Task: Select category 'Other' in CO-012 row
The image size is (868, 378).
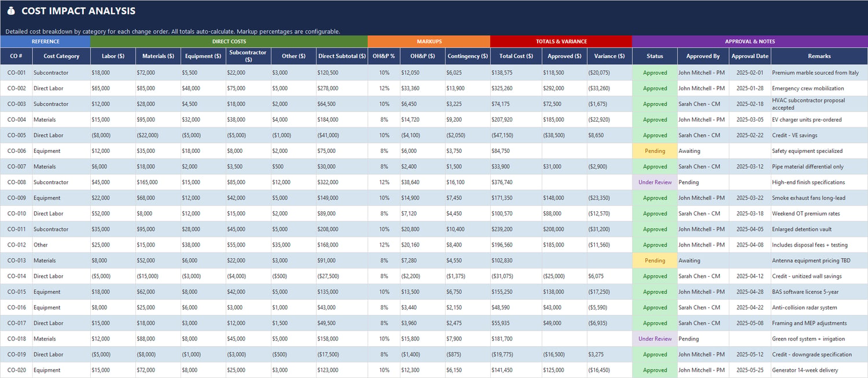Action: tap(61, 245)
